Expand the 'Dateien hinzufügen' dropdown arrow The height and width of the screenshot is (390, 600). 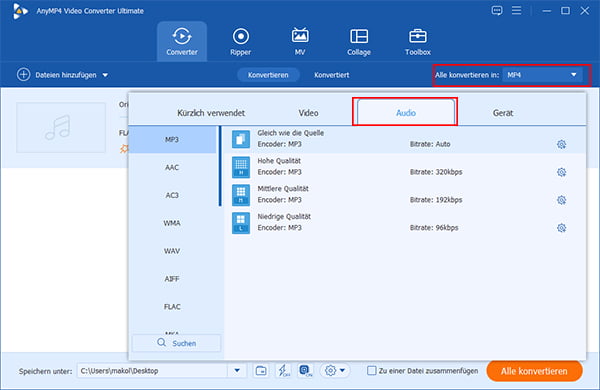coord(105,75)
